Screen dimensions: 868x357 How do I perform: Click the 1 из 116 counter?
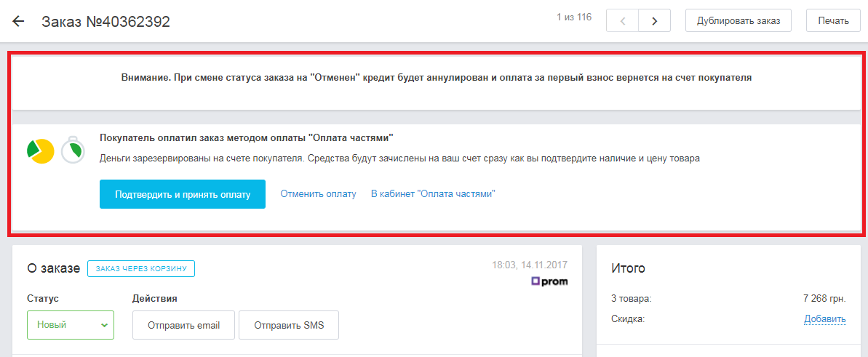[574, 17]
